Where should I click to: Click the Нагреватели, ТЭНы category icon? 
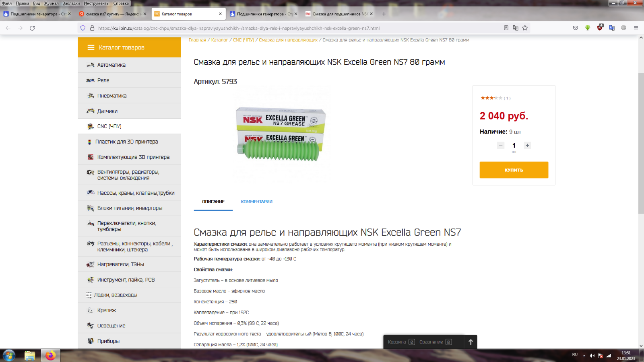point(91,264)
